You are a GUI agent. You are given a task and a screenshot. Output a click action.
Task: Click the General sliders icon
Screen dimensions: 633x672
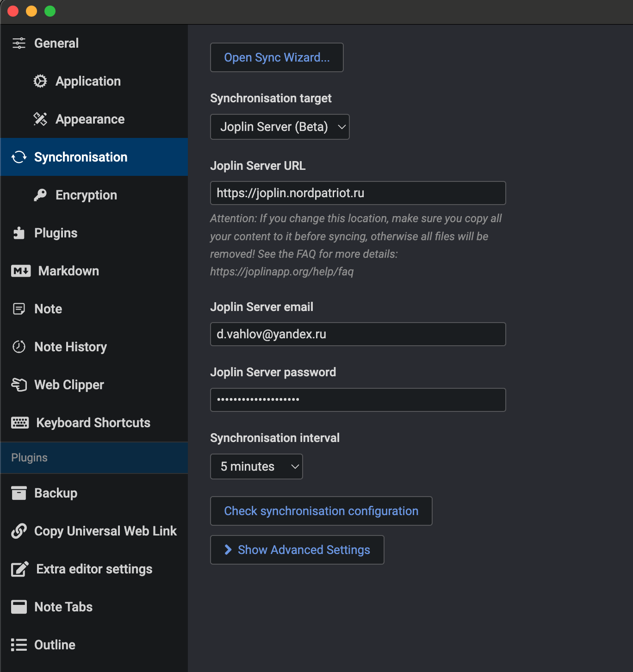19,43
